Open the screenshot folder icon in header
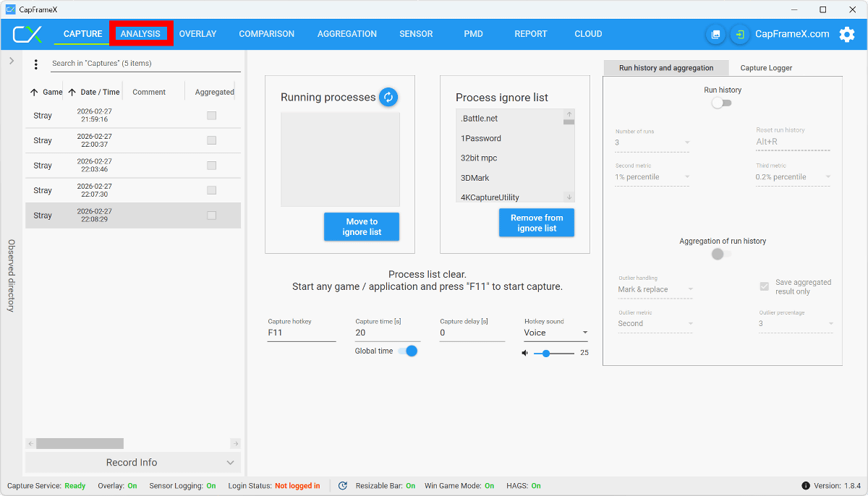 tap(715, 34)
